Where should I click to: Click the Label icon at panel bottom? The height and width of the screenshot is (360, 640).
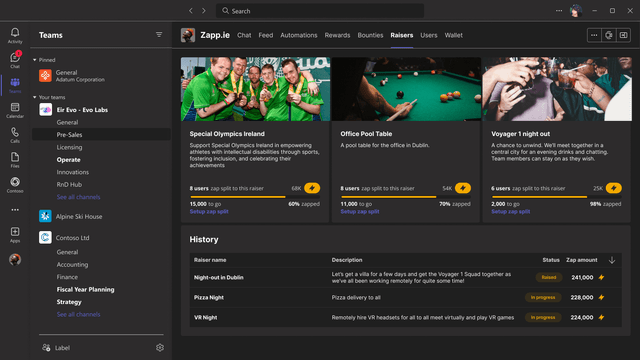pos(46,347)
